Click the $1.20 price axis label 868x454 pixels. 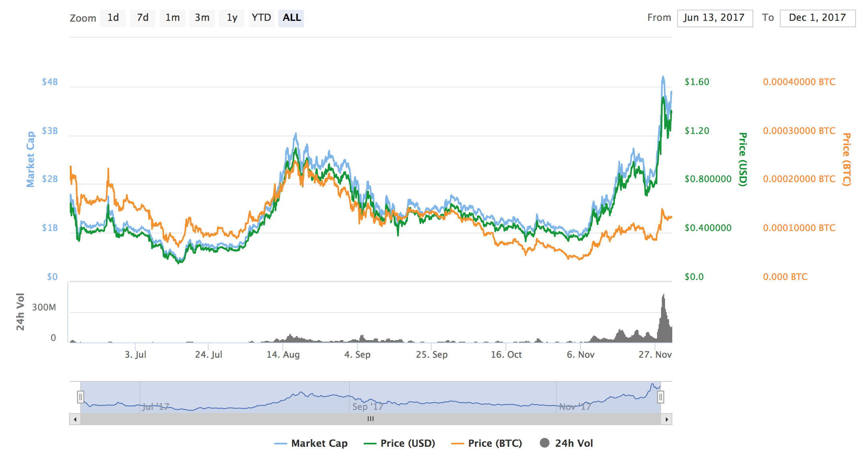(x=697, y=131)
